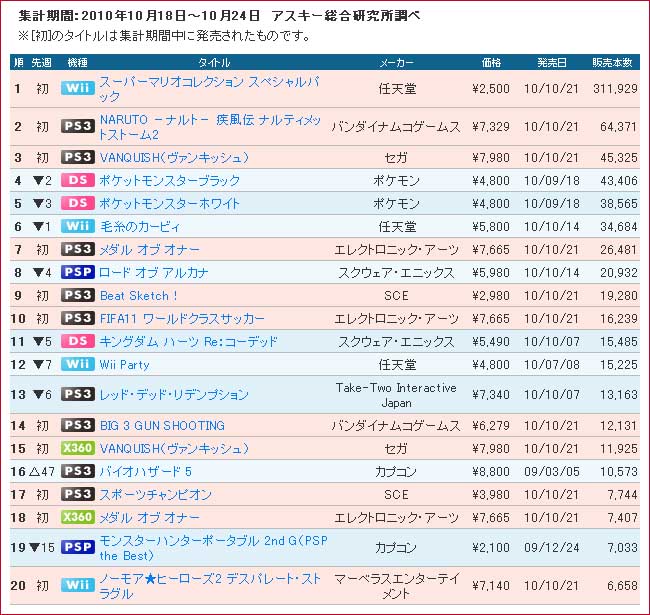Click the PS3 badge beside バイオハザード 5

tap(78, 472)
